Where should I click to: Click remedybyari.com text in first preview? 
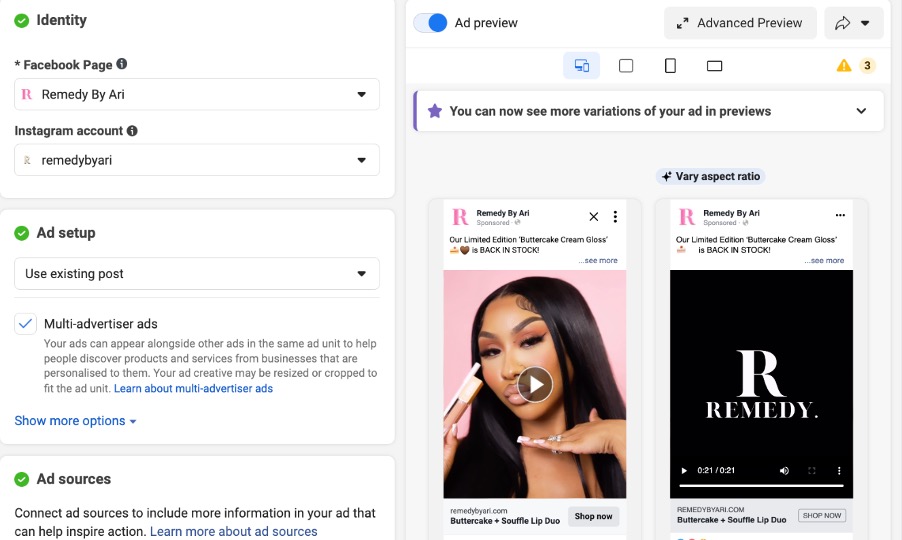[x=479, y=511]
